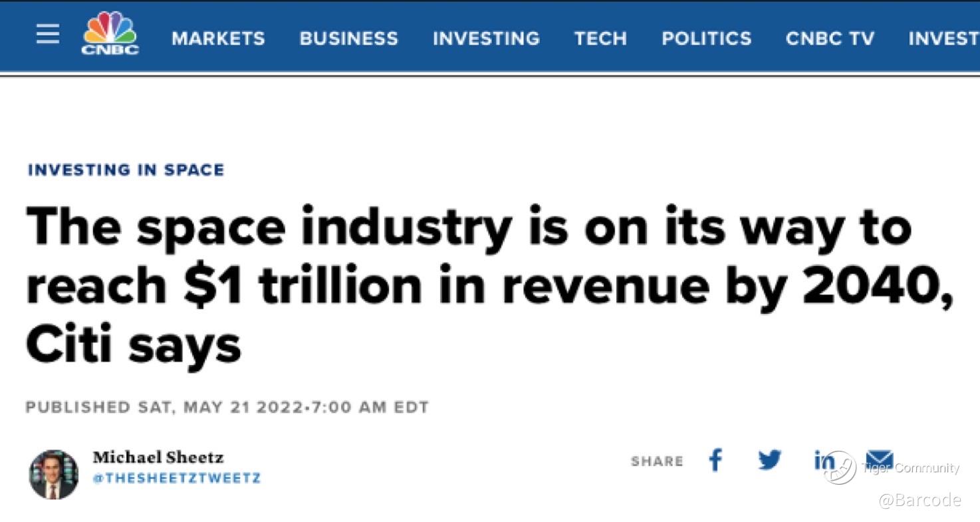The width and height of the screenshot is (980, 522).
Task: Share article on Facebook
Action: (715, 459)
